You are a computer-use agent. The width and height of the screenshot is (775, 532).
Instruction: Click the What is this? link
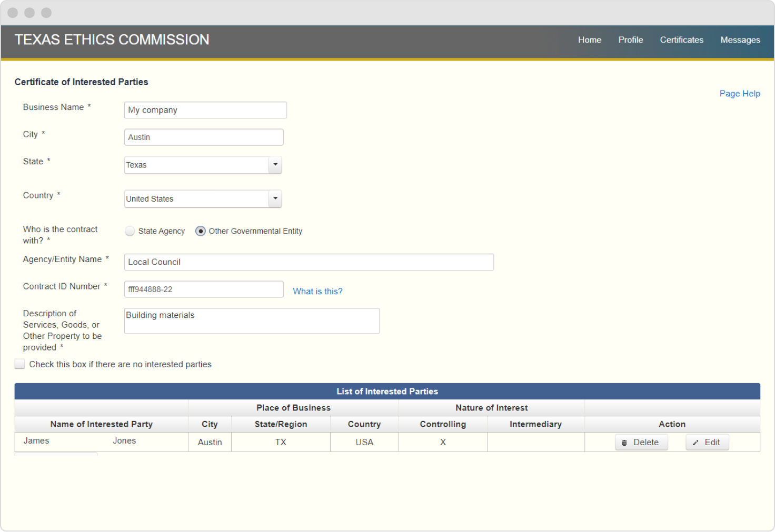[x=317, y=291]
